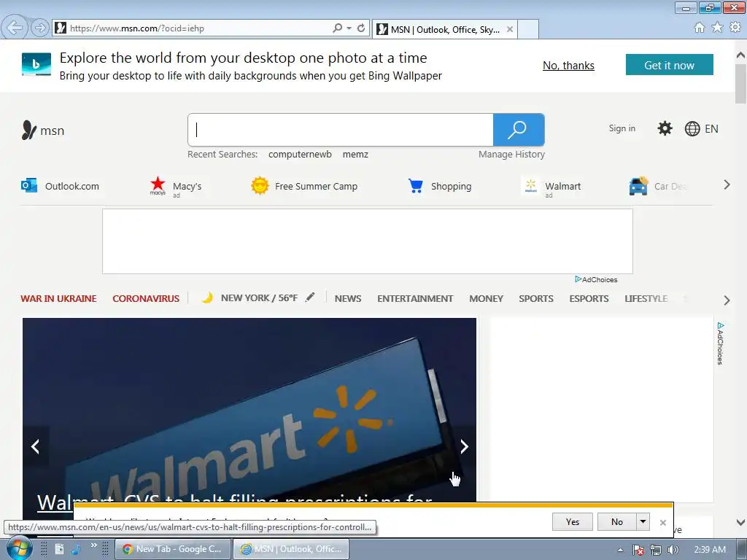747x560 pixels.
Task: Click the address bar search magnifier icon
Action: click(x=337, y=28)
